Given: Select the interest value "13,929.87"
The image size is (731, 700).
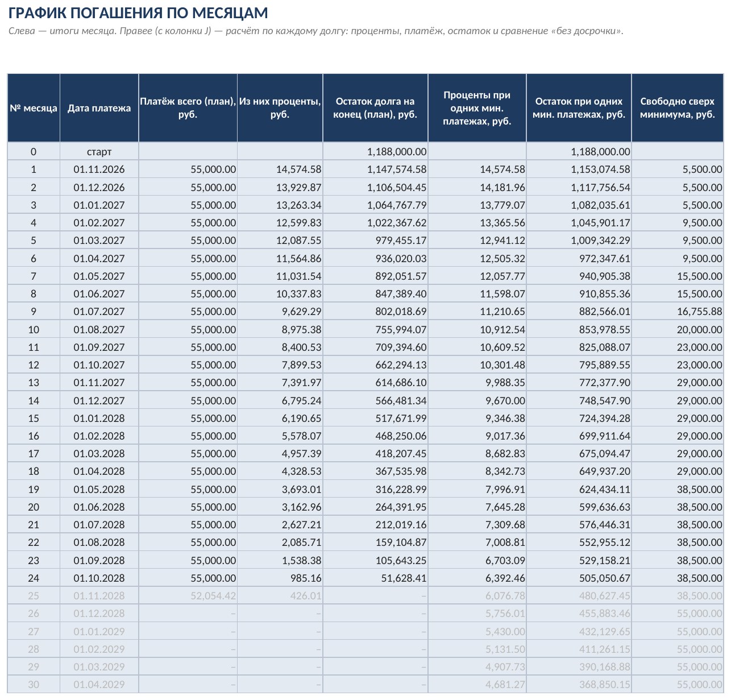Looking at the screenshot, I should tap(280, 187).
